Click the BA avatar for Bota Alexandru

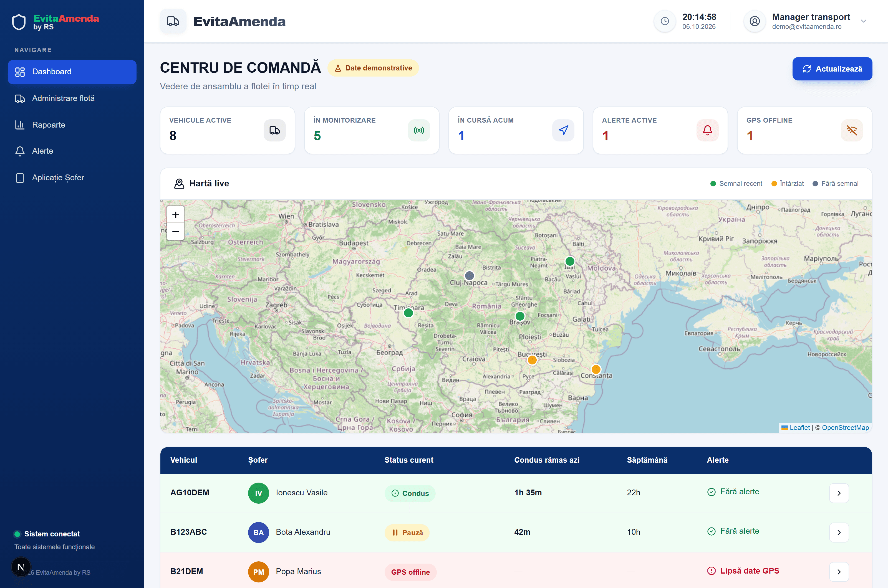pos(258,533)
